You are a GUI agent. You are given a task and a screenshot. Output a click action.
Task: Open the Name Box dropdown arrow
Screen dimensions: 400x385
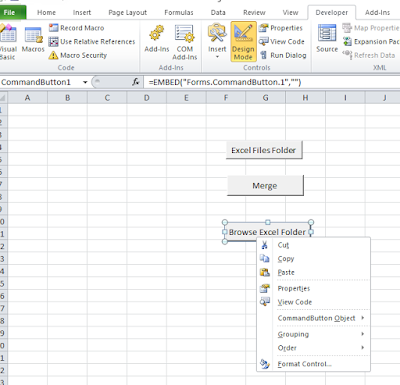(x=85, y=82)
